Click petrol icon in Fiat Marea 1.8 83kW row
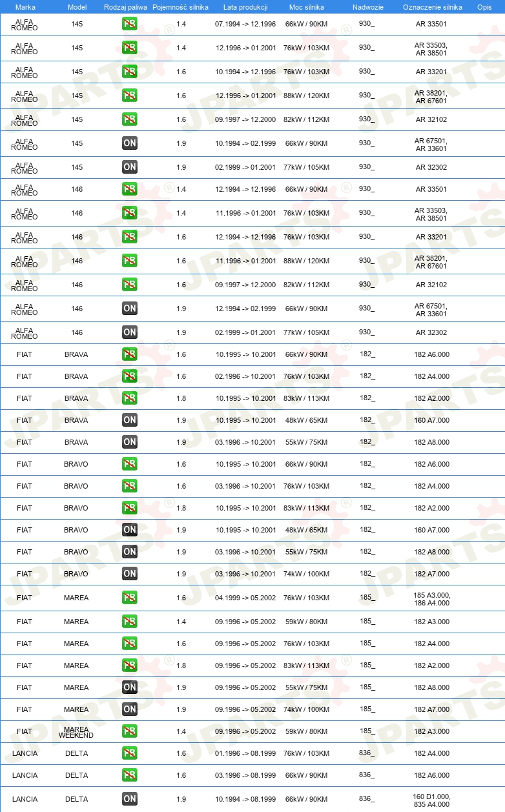 tap(130, 665)
